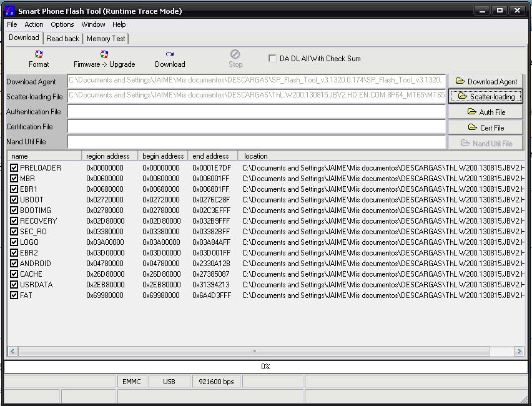Click the horizontal scrollbar thumb
532x406 pixels.
coord(254,351)
